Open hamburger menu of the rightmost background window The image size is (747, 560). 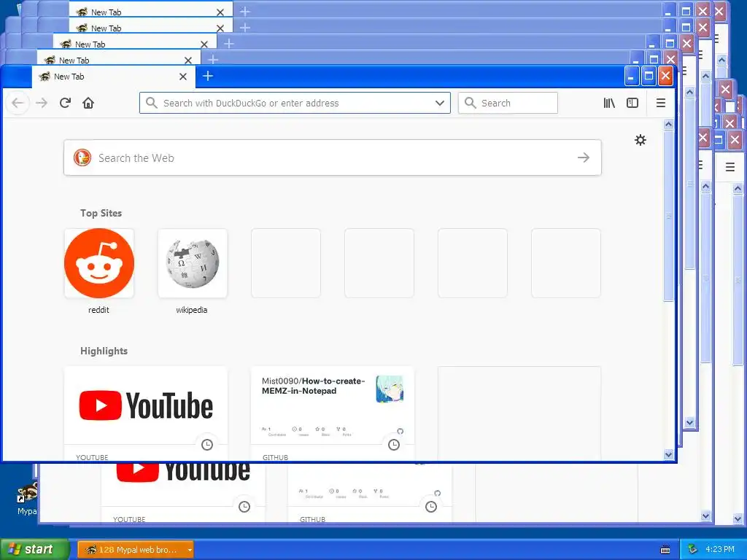729,167
